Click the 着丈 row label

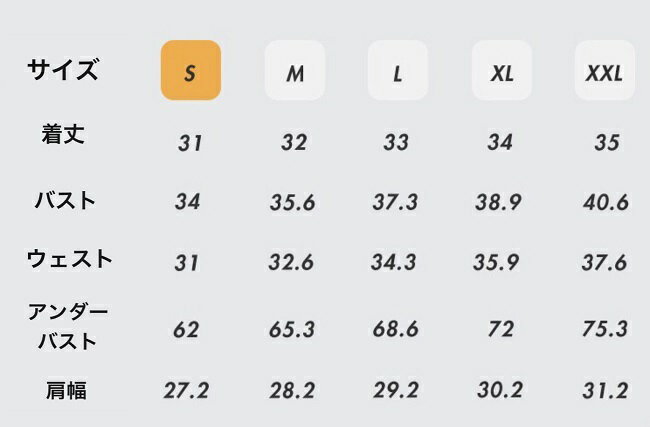[x=63, y=134]
